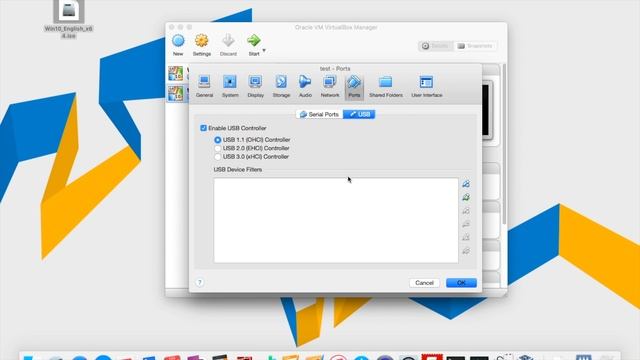Cancel the settings dialog

tap(424, 283)
